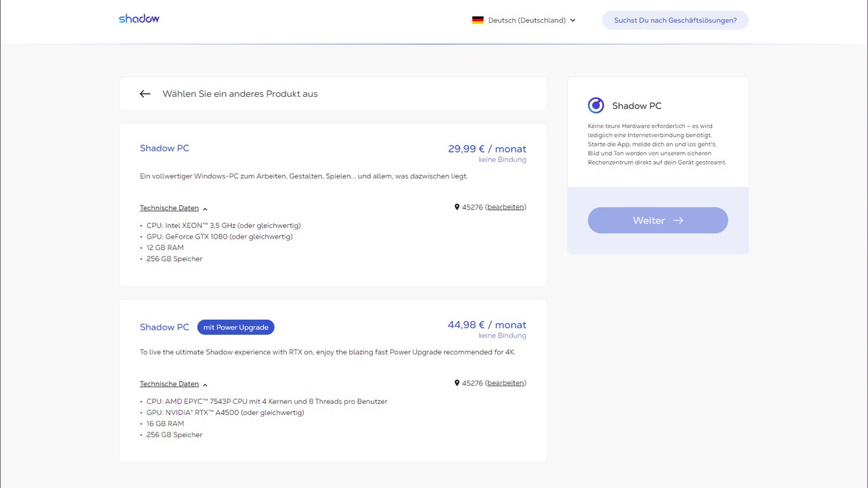Click the German flag icon

coord(477,20)
